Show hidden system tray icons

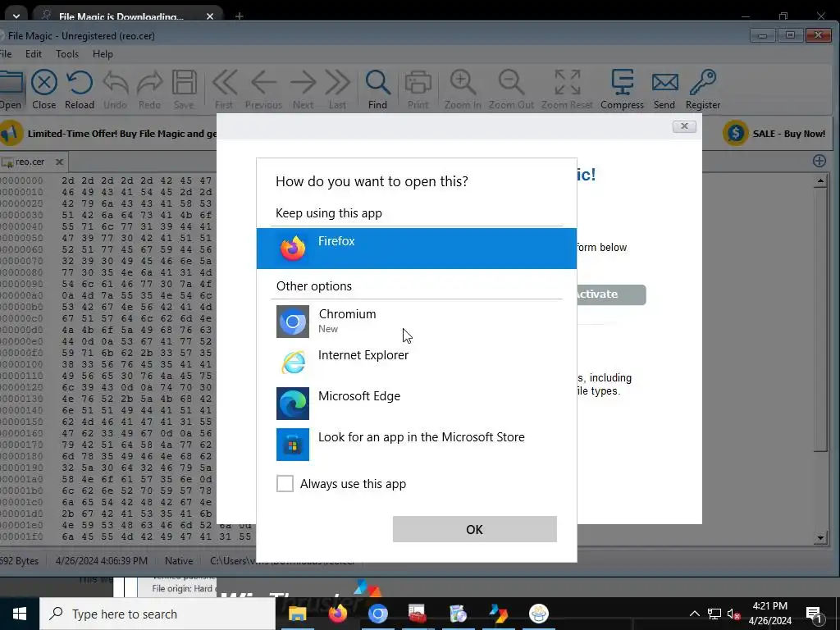pos(694,614)
